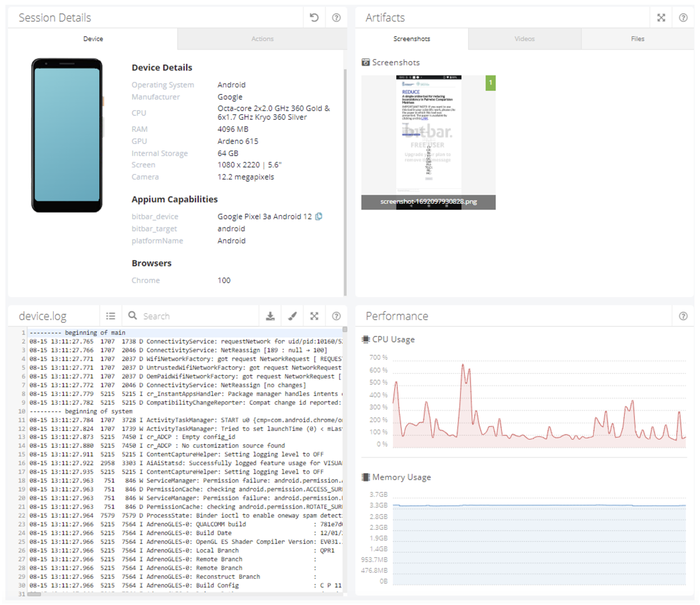Screen dimensions: 700x605
Task: Click the platformName 'Android' value
Action: (x=231, y=241)
